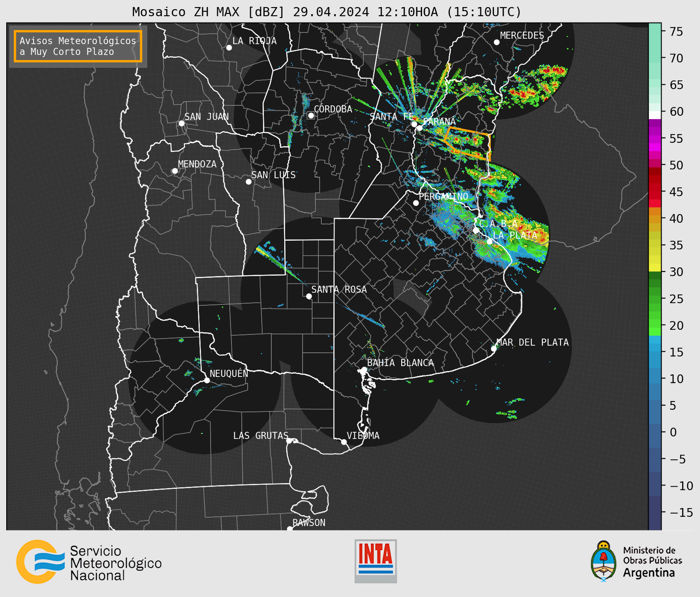Click the 0 dBZ tick label

click(673, 432)
